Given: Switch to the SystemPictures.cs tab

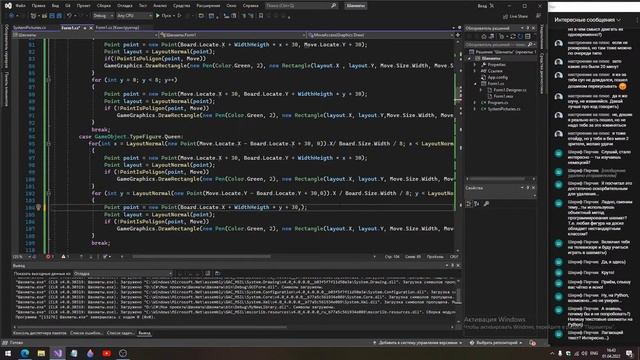Looking at the screenshot, I should (x=29, y=28).
